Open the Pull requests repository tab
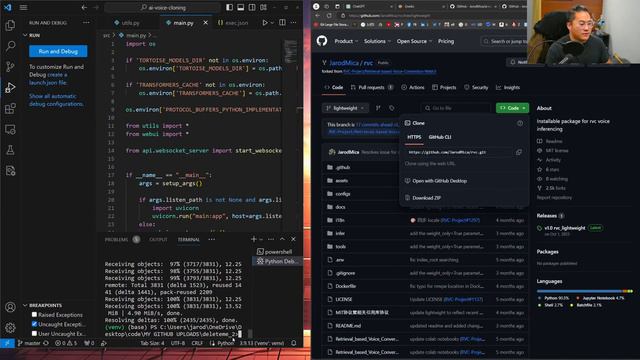The height and width of the screenshot is (360, 640). click(x=371, y=87)
